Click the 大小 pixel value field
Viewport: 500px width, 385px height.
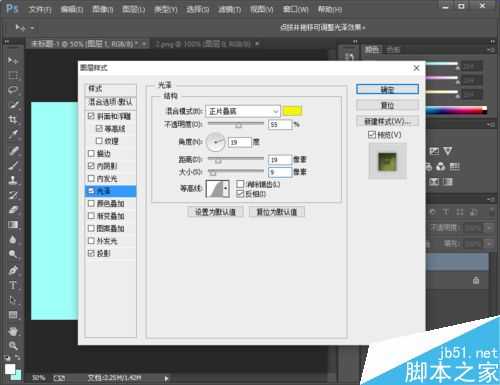coord(280,172)
